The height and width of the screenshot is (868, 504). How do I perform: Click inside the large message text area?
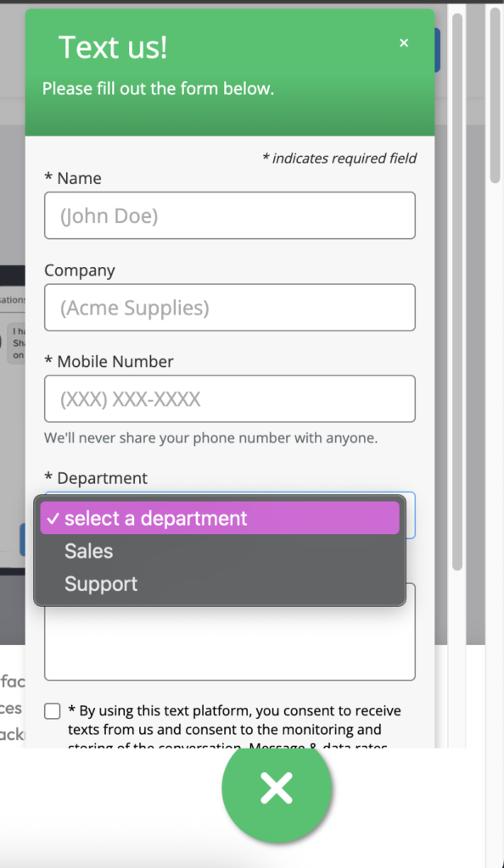tap(230, 643)
